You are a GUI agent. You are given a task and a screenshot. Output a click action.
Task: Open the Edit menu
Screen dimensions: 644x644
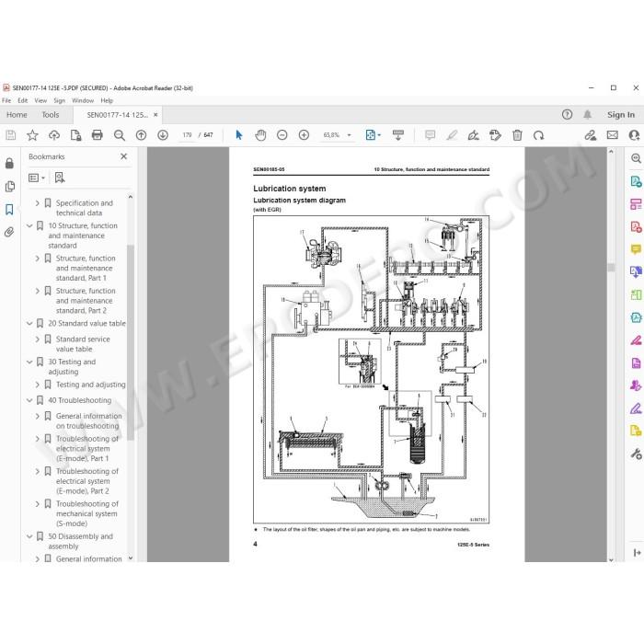click(23, 100)
